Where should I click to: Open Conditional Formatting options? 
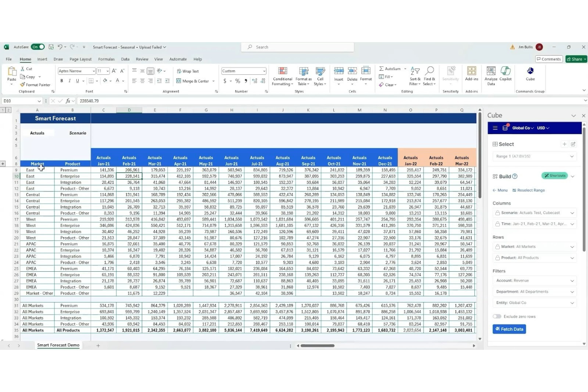282,77
